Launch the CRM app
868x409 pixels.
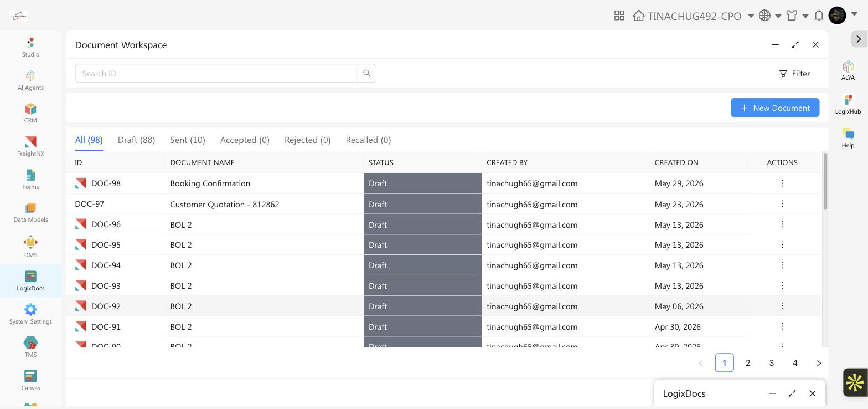(30, 113)
